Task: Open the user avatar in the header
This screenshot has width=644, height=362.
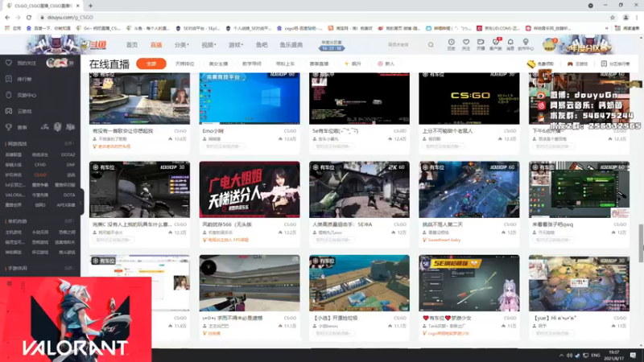Action: coord(549,44)
